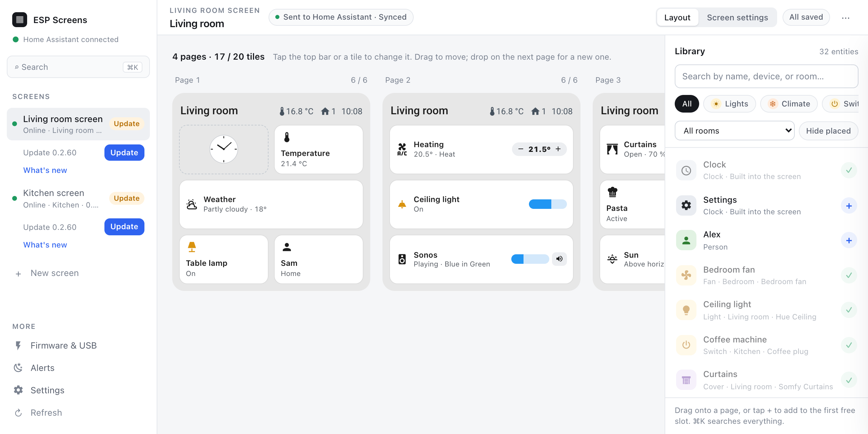Click the 'Home Assistant connected' status text
The height and width of the screenshot is (434, 868).
click(x=71, y=40)
